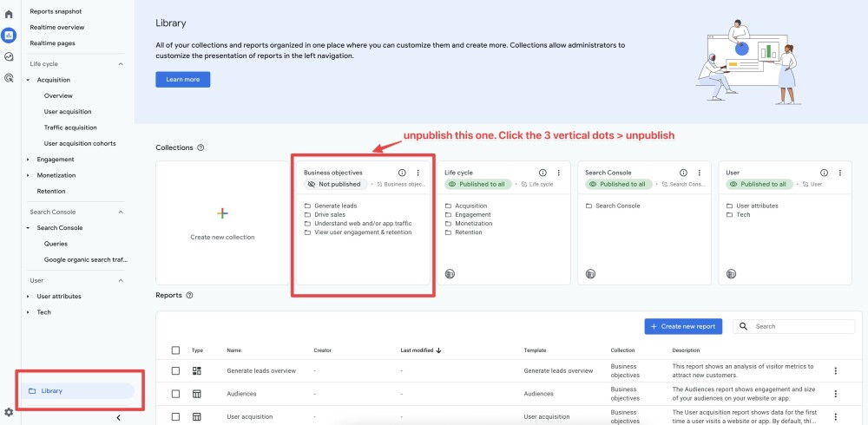Tick checkbox for Generate leads overview row
This screenshot has height=425, width=868.
pos(175,370)
